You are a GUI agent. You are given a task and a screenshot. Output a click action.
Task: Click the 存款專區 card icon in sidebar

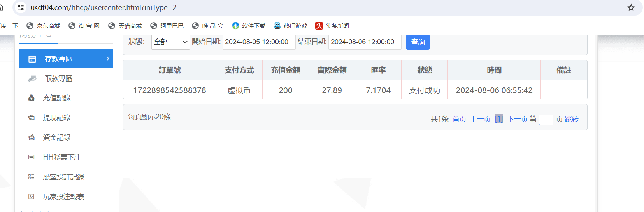[x=32, y=59]
